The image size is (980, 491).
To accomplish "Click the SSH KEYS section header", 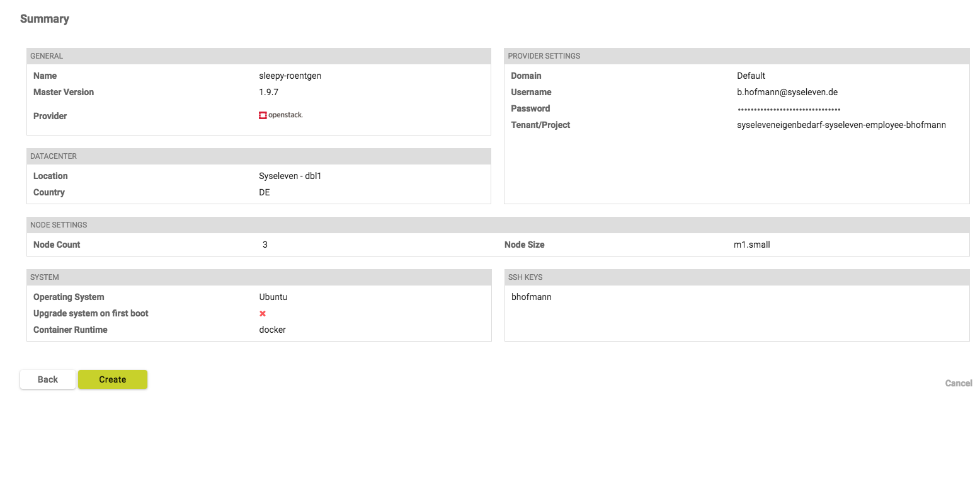I will (526, 277).
